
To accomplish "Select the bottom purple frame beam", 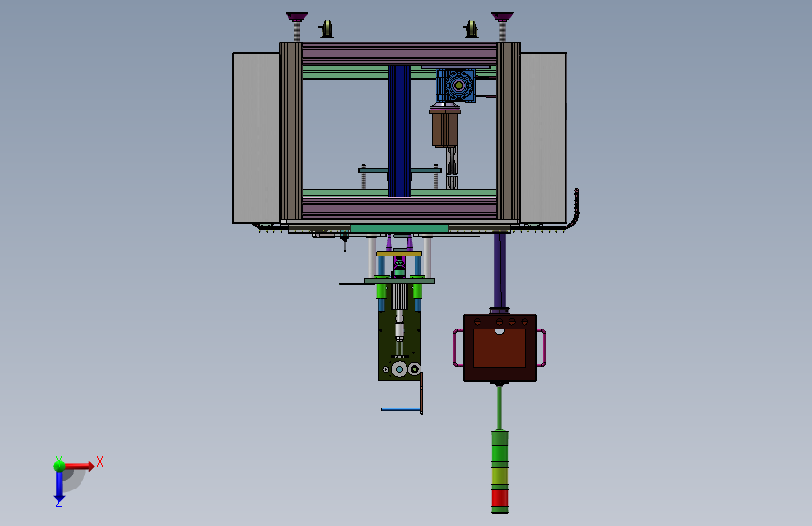I will (x=399, y=208).
